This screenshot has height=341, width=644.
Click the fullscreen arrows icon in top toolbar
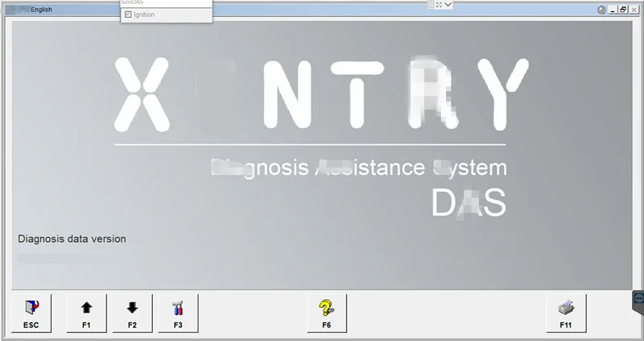click(439, 5)
